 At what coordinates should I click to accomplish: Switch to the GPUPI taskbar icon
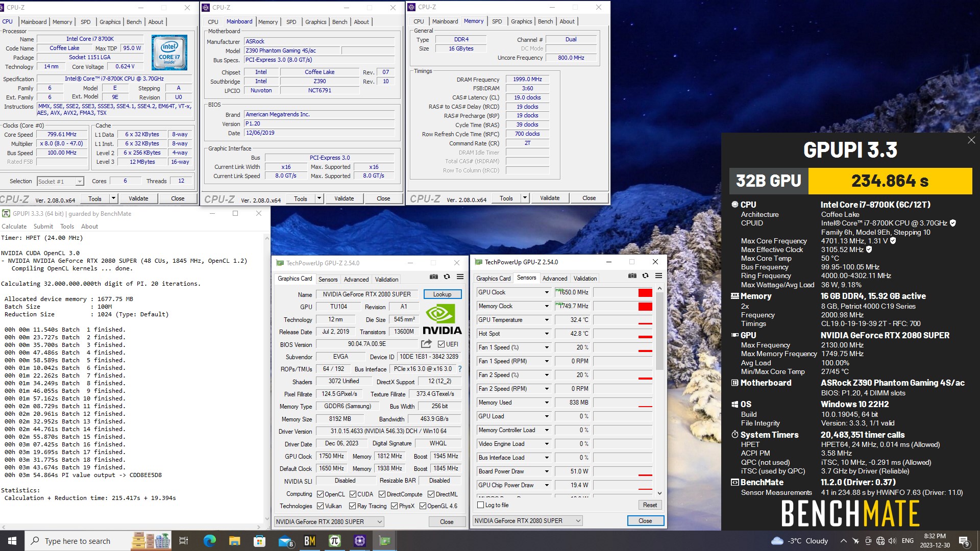click(x=335, y=541)
